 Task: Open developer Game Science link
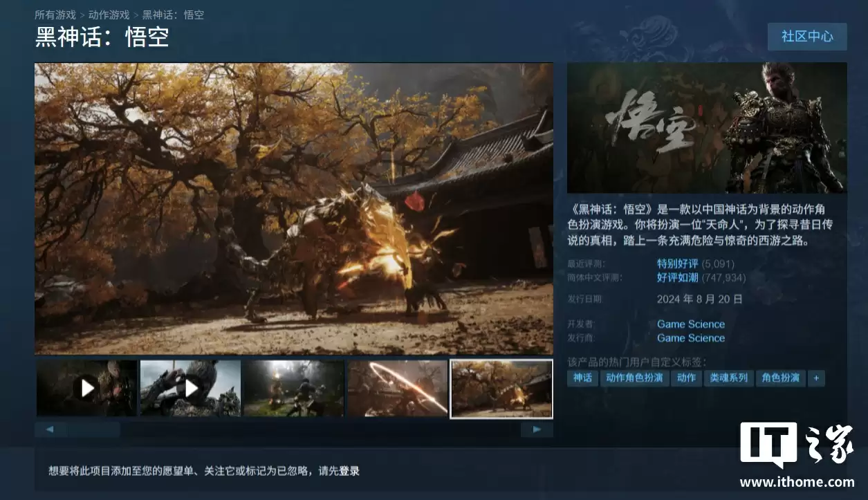point(690,324)
